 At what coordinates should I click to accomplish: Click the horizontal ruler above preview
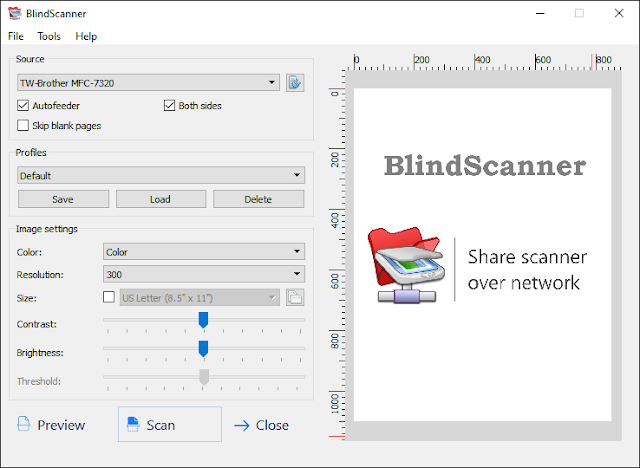point(484,62)
